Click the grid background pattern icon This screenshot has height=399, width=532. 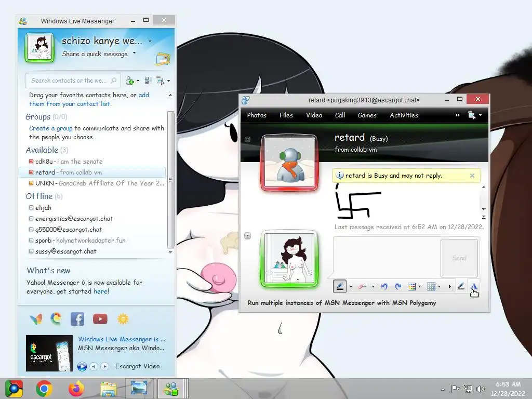pyautogui.click(x=431, y=287)
